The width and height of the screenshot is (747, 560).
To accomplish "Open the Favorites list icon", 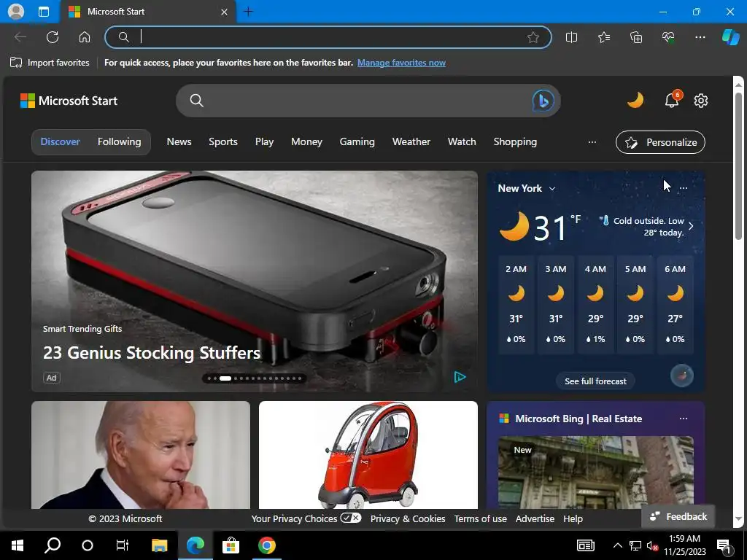I will pyautogui.click(x=603, y=37).
